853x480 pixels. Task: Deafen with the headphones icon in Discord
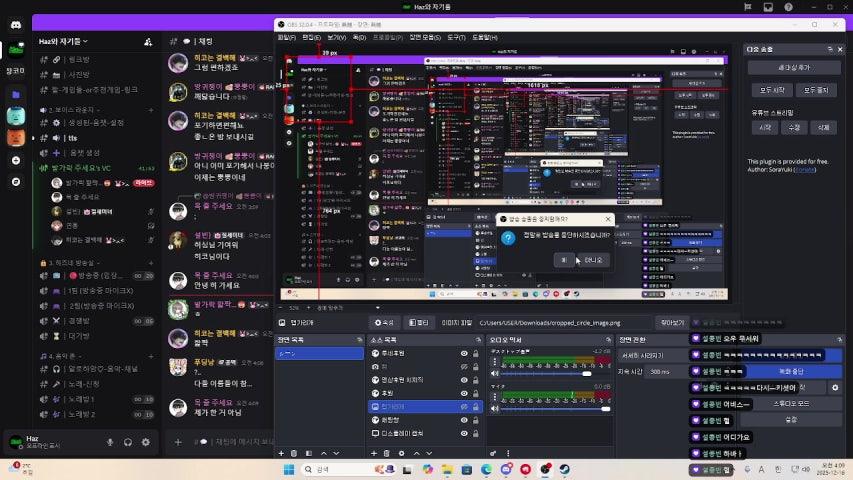[128, 442]
